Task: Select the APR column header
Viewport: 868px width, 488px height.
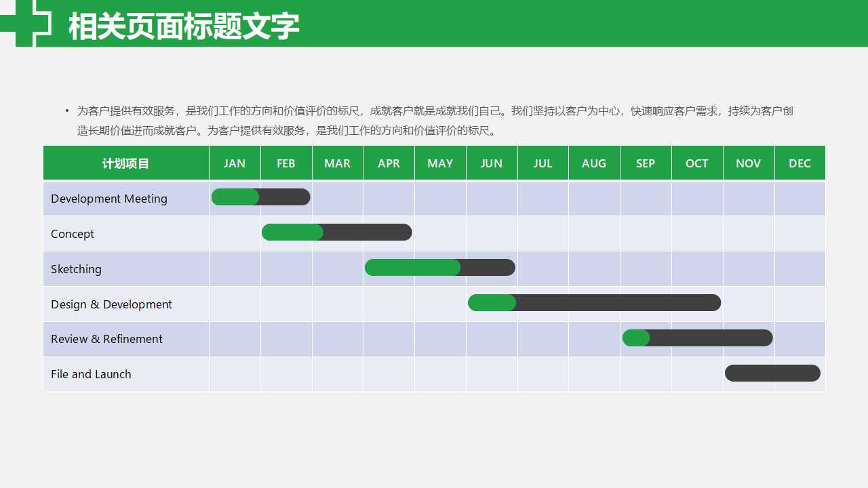Action: (x=389, y=163)
